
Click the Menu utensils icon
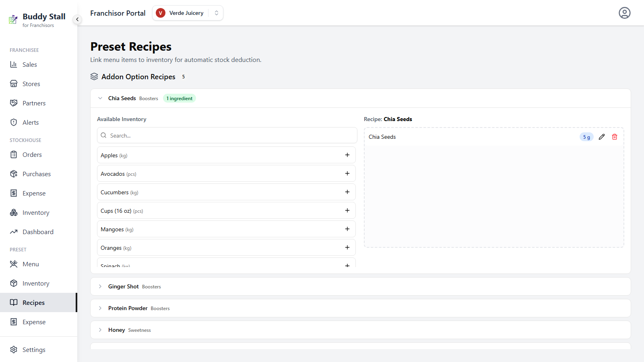coord(14,264)
